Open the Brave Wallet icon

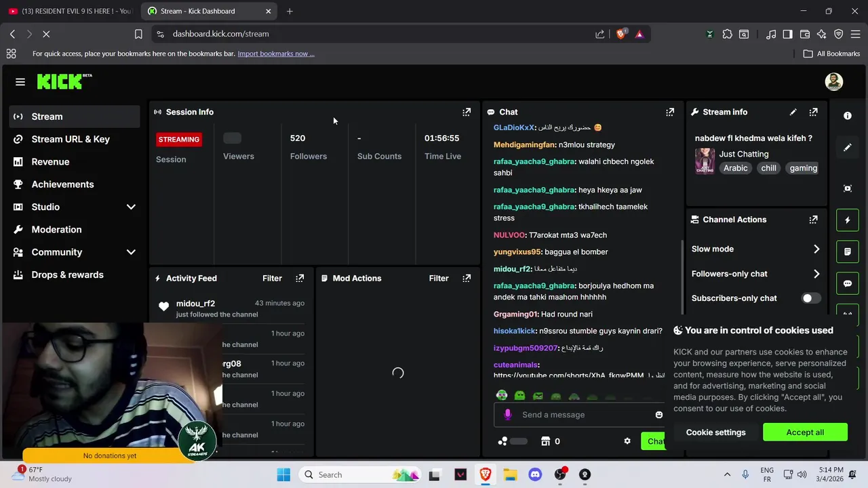click(805, 34)
